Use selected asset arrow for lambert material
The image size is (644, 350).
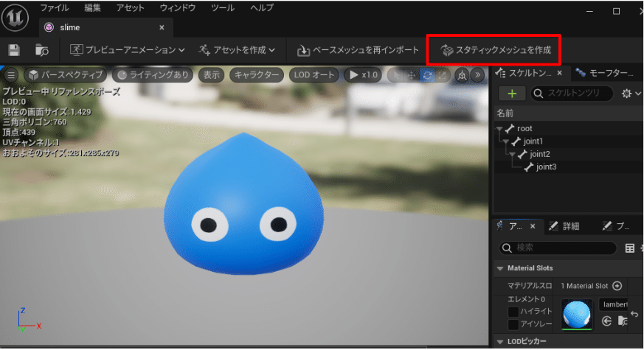pos(606,321)
